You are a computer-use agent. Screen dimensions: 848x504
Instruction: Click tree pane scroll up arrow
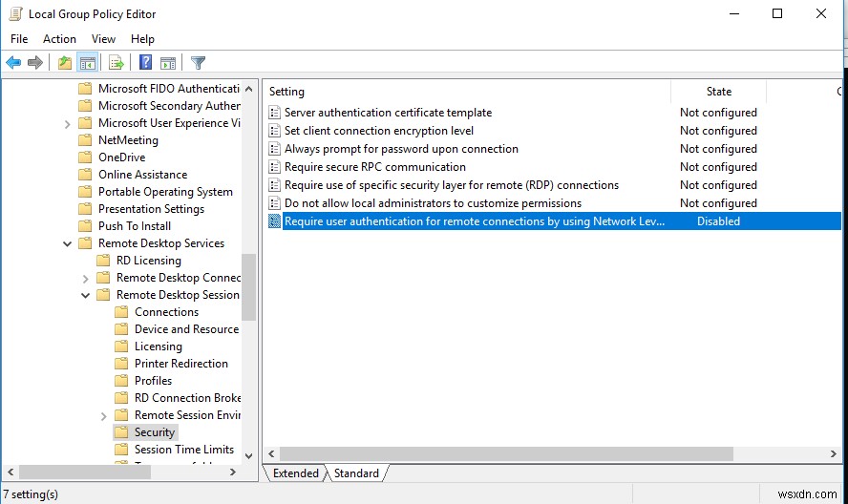[249, 89]
